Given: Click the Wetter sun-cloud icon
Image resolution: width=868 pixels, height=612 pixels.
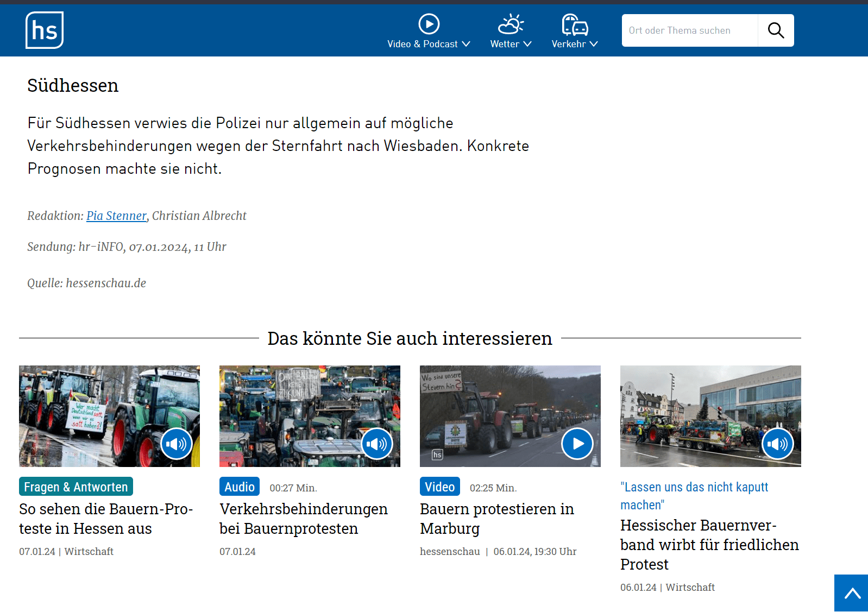Looking at the screenshot, I should pyautogui.click(x=511, y=24).
